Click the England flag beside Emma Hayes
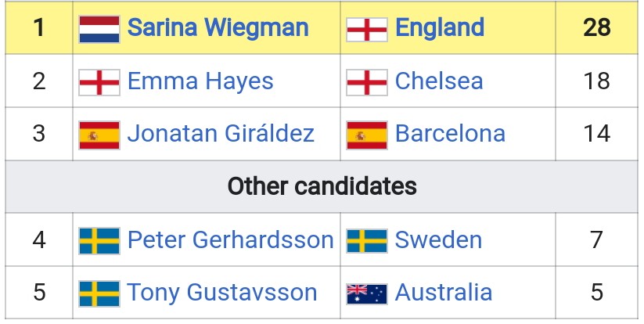 tap(99, 81)
